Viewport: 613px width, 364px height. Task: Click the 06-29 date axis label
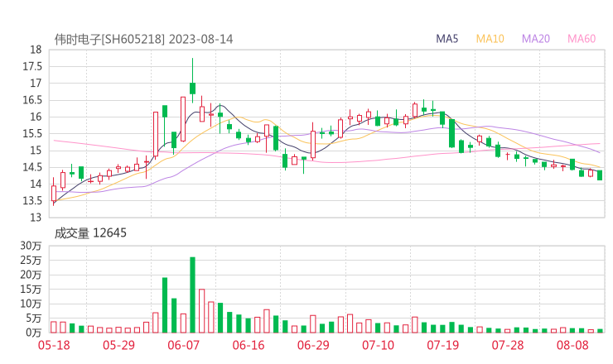(313, 345)
